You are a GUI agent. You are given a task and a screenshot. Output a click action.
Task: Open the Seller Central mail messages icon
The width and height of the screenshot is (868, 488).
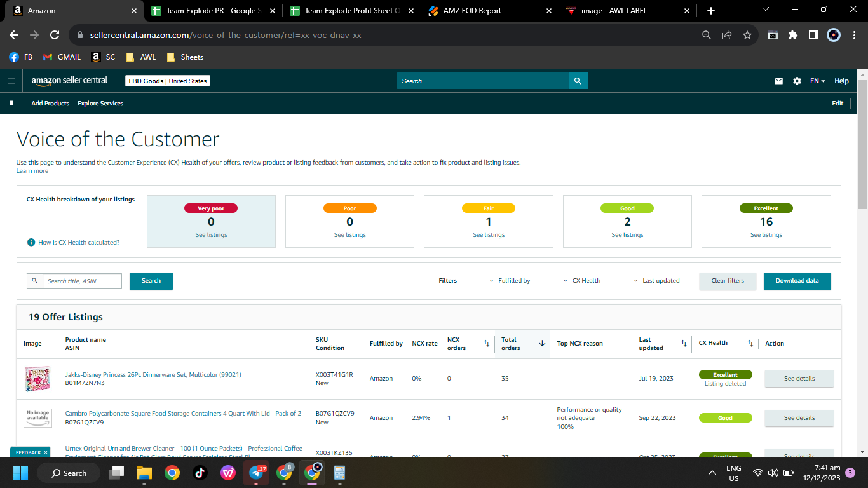click(778, 81)
